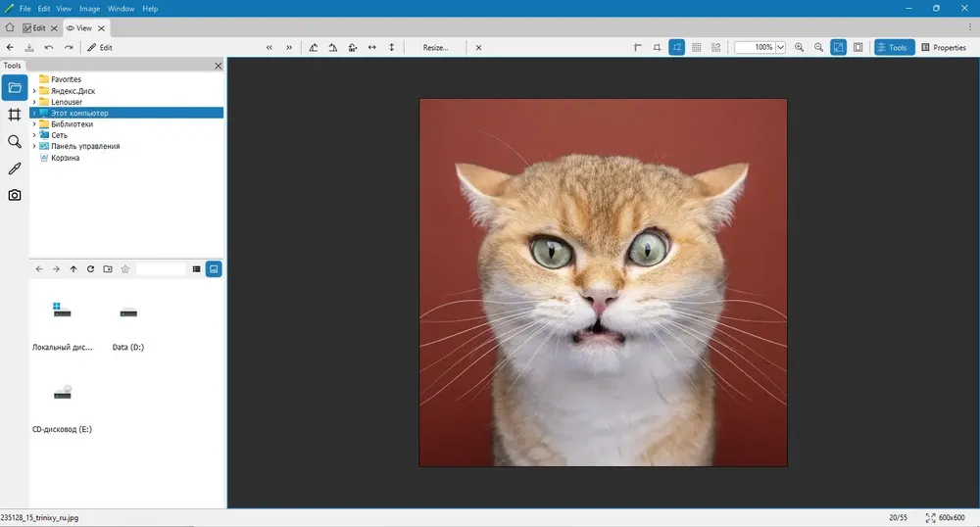The height and width of the screenshot is (527, 980).
Task: Click the Edit button with pencil
Action: coord(100,47)
